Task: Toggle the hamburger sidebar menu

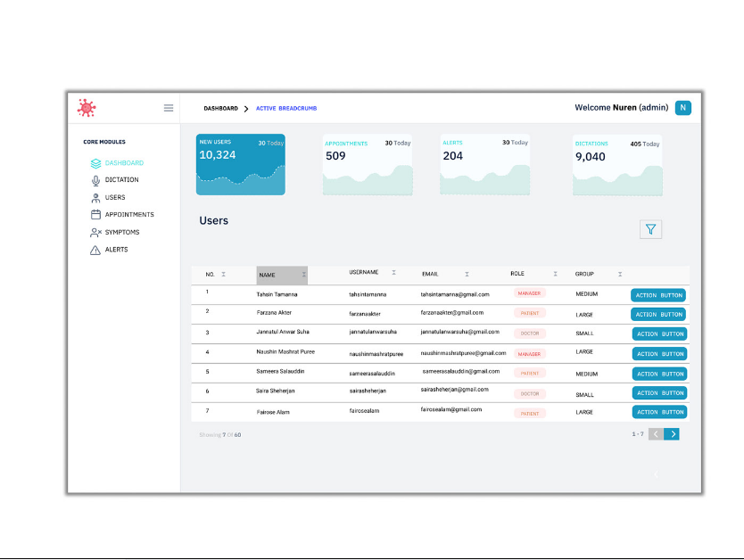Action: point(169,108)
